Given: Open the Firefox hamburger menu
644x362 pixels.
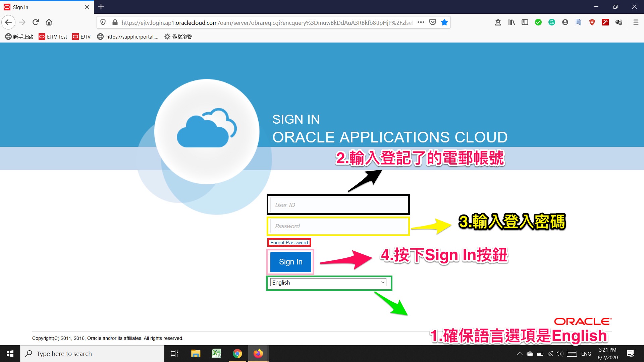Looking at the screenshot, I should tap(636, 22).
